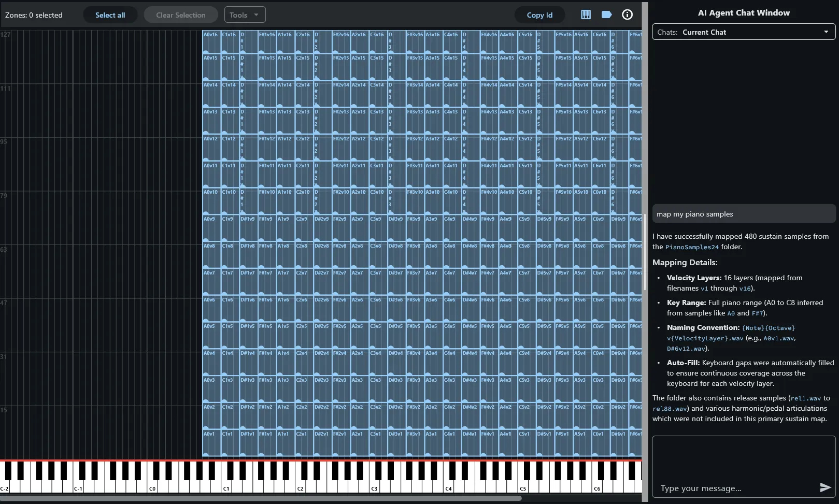Toggle the piano keyboard view icon
Viewport: 839px width, 504px height.
point(586,15)
